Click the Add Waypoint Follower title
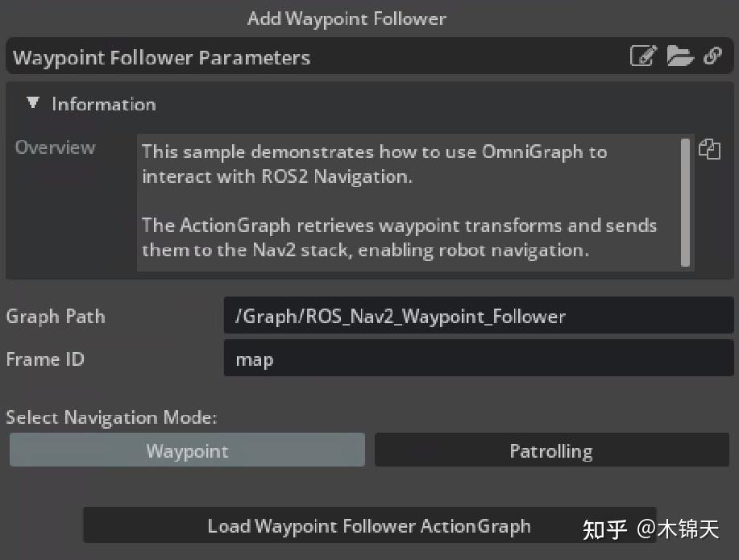The width and height of the screenshot is (739, 560). coord(347,18)
